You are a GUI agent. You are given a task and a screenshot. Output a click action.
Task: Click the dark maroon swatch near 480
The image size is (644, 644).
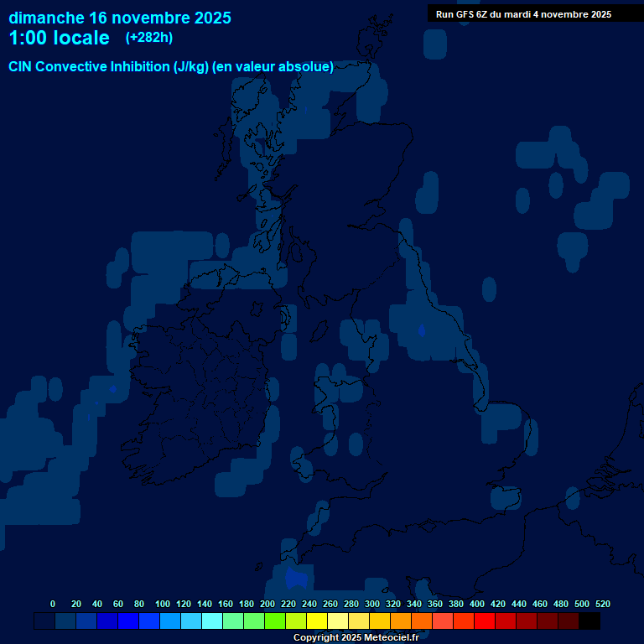click(x=569, y=621)
